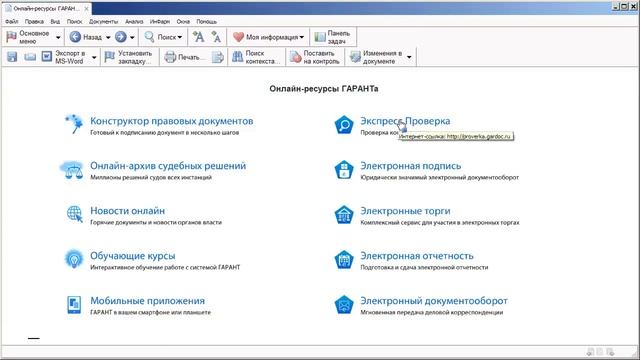Viewport: 640px width, 360px height.
Task: Open the Документы menu
Action: point(104,22)
